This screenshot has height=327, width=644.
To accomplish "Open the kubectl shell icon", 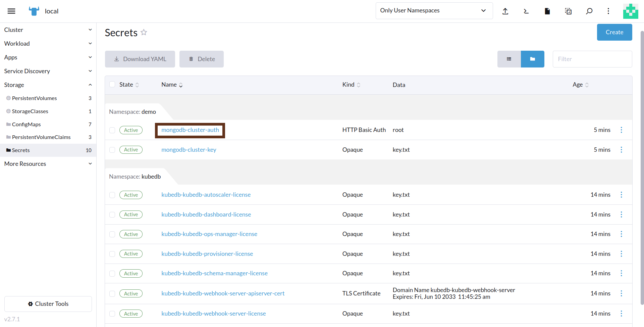I will 526,11.
